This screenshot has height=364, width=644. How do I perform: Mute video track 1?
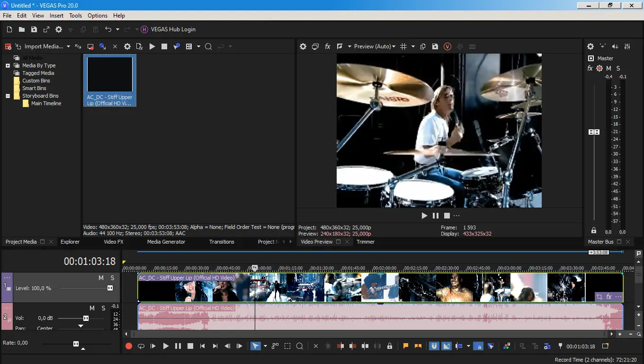pyautogui.click(x=101, y=278)
